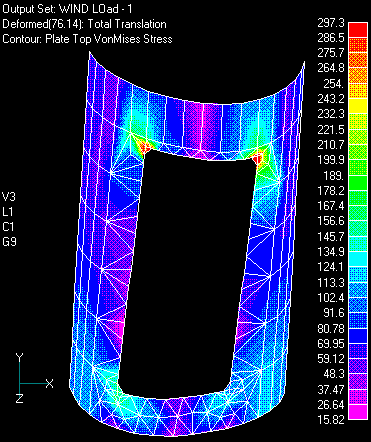Click the solid blue 80.78 legend band

coord(358,335)
